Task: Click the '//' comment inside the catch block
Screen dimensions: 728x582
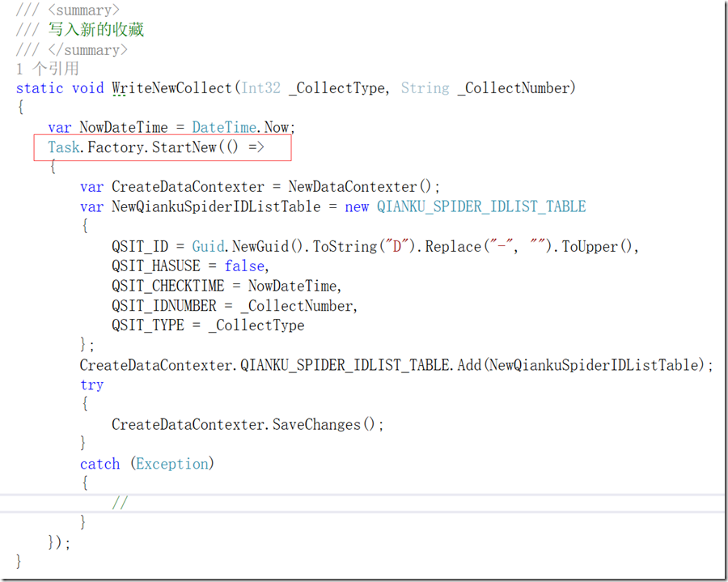Action: (x=120, y=503)
